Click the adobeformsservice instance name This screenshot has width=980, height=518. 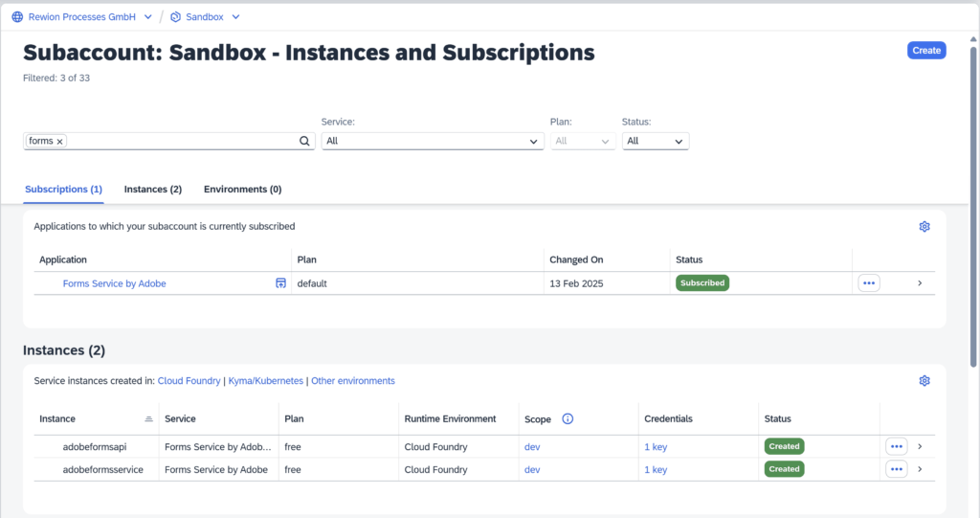tap(102, 469)
